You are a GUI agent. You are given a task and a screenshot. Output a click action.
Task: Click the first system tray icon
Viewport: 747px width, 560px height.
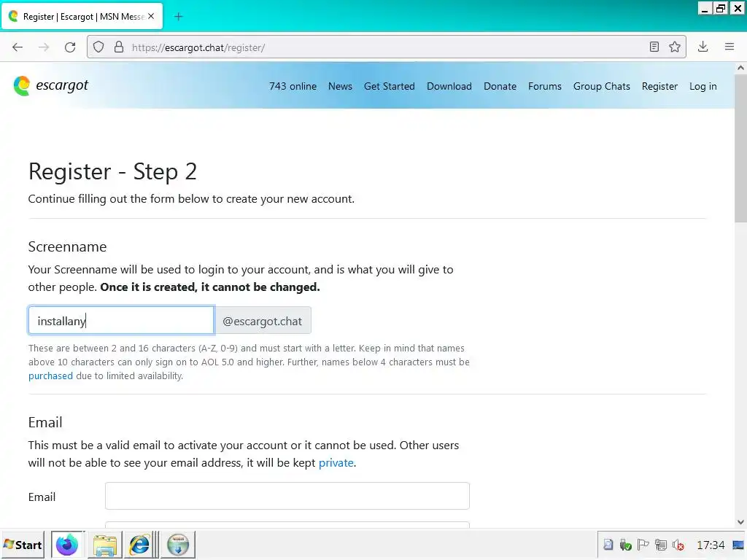[x=608, y=545]
